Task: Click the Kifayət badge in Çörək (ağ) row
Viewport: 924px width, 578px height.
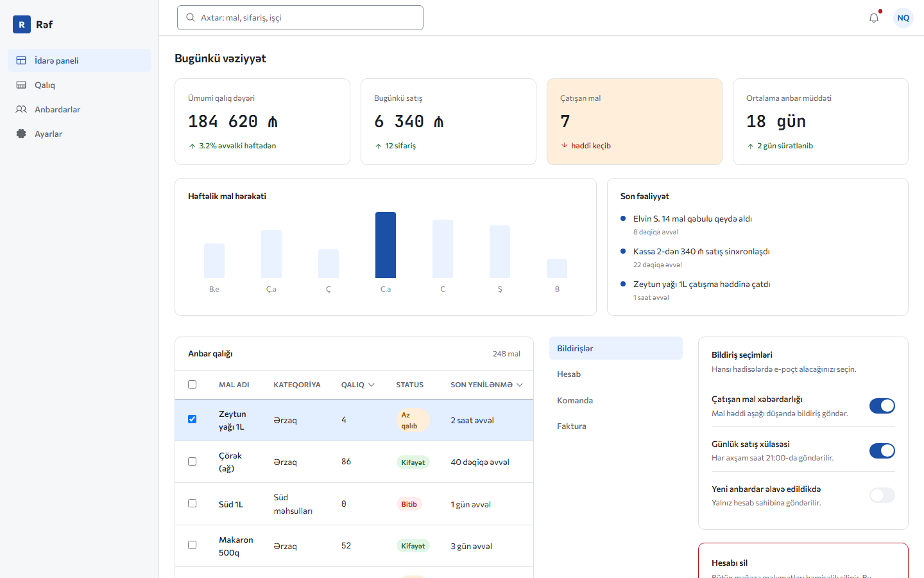Action: [x=413, y=462]
